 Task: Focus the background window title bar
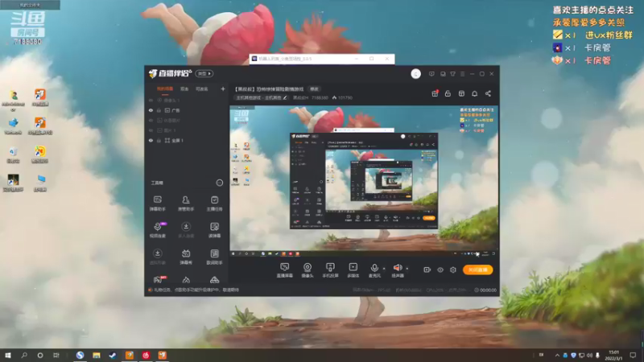click(x=322, y=59)
